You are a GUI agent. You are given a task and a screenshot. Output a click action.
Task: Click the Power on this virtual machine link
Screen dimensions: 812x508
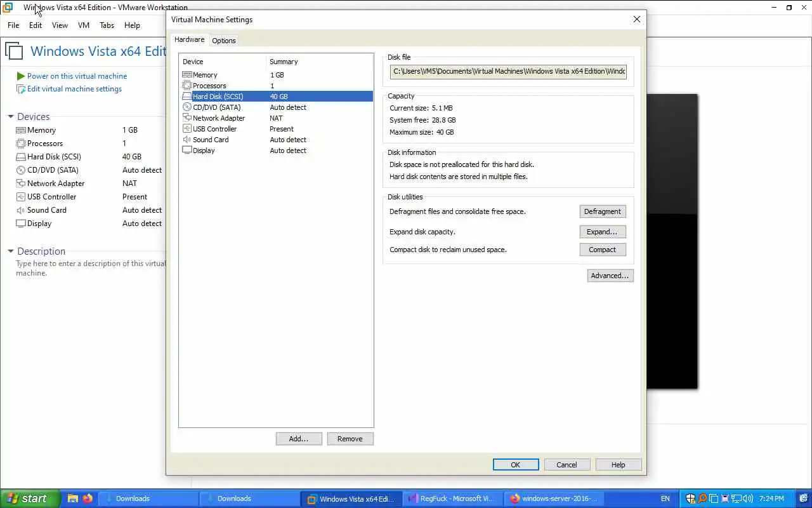pyautogui.click(x=77, y=76)
